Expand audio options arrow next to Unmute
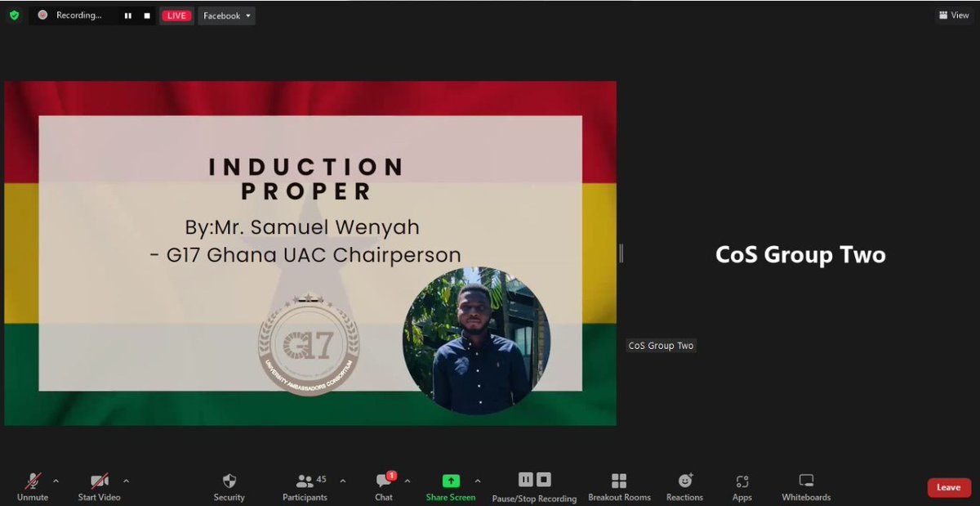Image resolution: width=980 pixels, height=506 pixels. click(56, 481)
